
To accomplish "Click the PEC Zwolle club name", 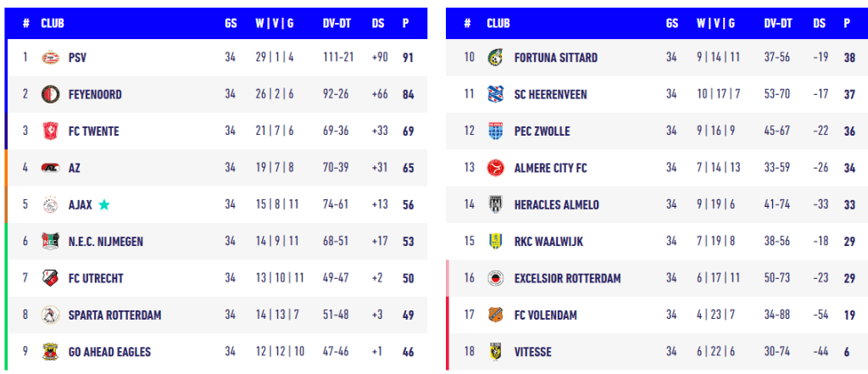I will point(542,131).
